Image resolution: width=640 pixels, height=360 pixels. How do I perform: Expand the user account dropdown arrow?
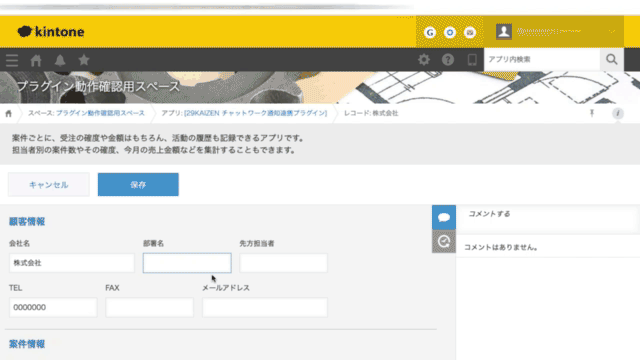[612, 31]
